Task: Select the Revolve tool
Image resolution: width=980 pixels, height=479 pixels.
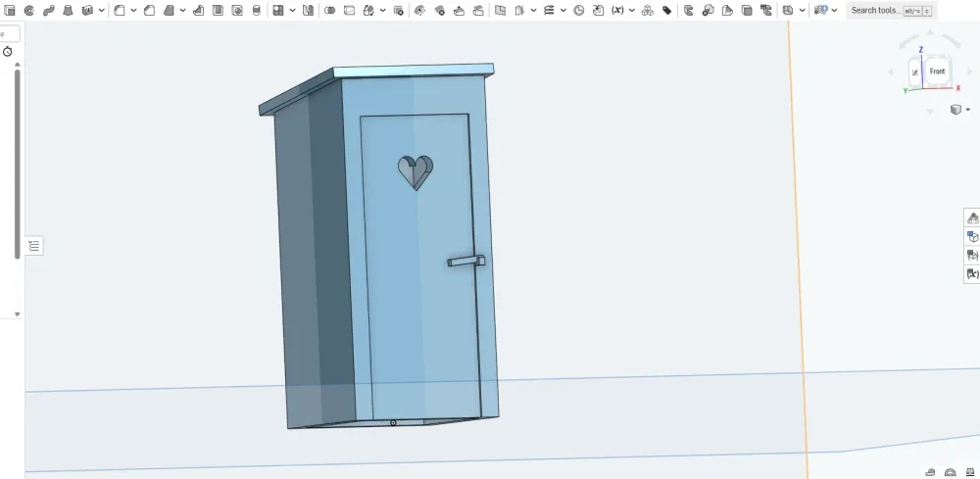Action: click(x=28, y=10)
